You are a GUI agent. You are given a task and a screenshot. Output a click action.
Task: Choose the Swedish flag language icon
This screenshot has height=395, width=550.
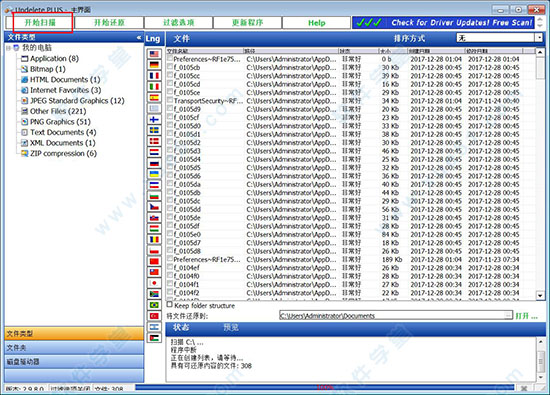[x=154, y=130]
